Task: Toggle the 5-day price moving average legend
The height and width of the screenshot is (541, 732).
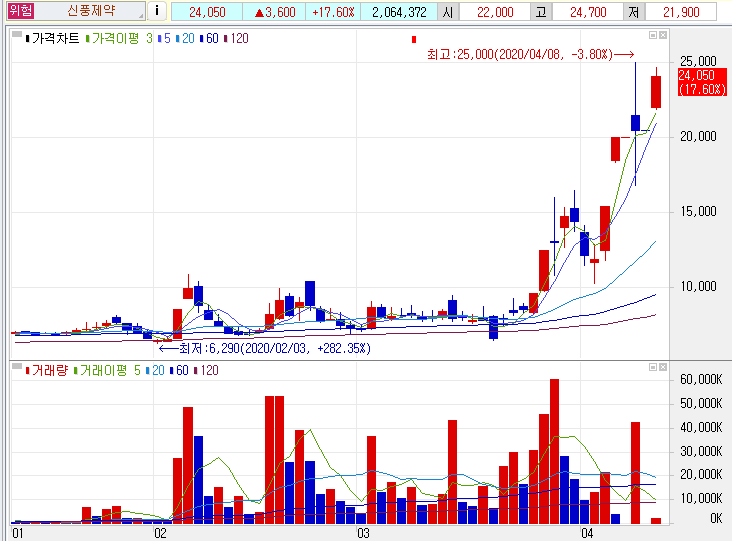Action: [164, 39]
